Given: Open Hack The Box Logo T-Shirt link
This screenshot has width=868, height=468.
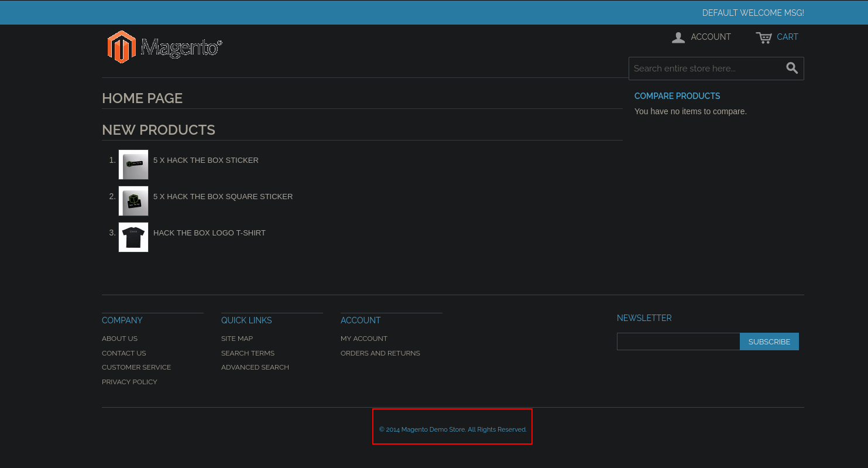Looking at the screenshot, I should [x=209, y=233].
